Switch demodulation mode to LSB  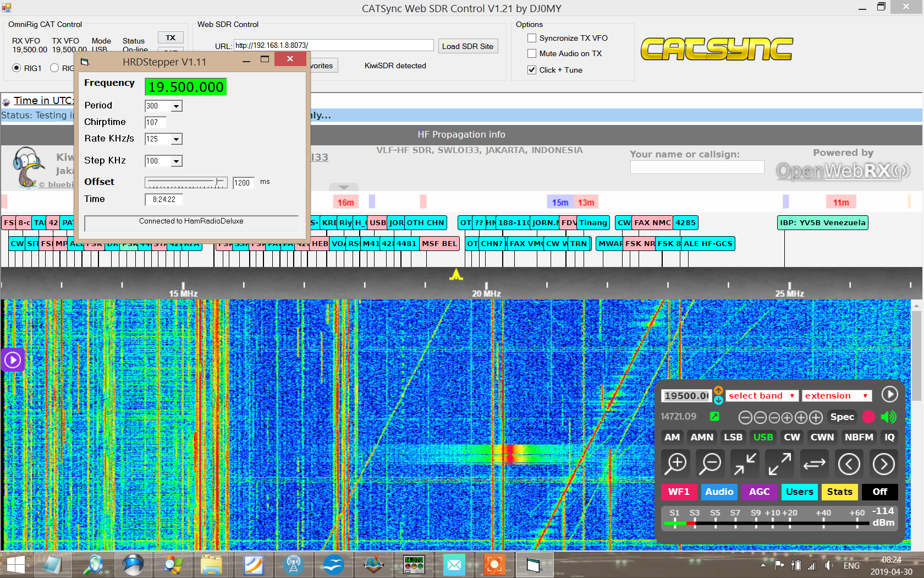(x=733, y=437)
